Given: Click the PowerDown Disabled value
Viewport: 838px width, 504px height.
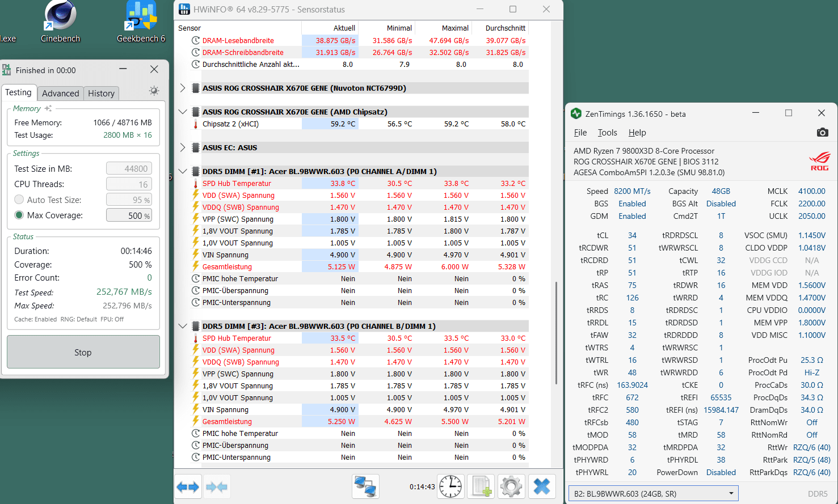Looking at the screenshot, I should [x=721, y=472].
